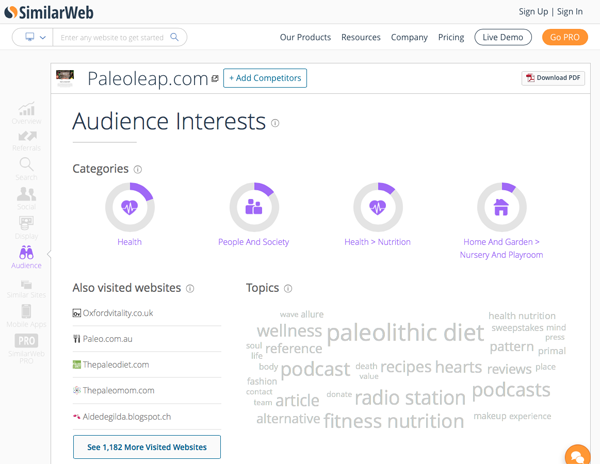Click the Categories info icon
The height and width of the screenshot is (464, 600).
click(x=138, y=169)
